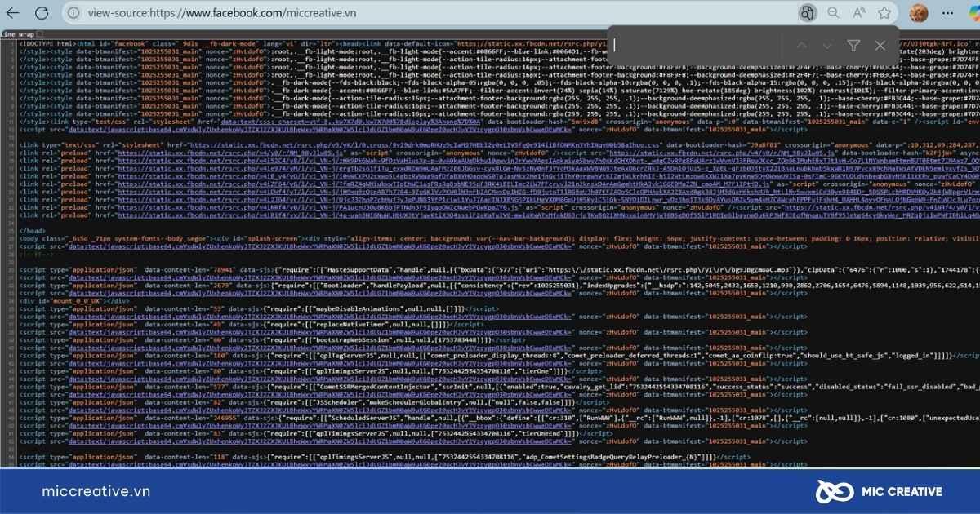The width and height of the screenshot is (980, 514).
Task: Open the translate page icon in address bar
Action: [x=808, y=13]
